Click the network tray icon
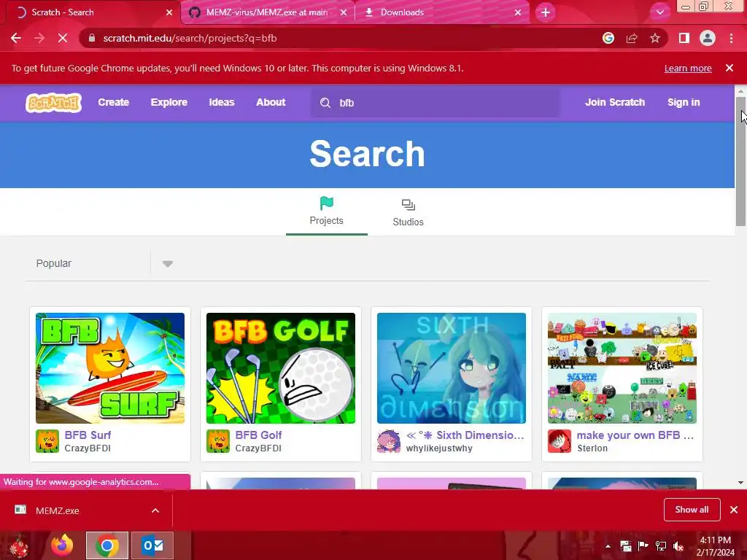The width and height of the screenshot is (747, 560). tap(661, 546)
